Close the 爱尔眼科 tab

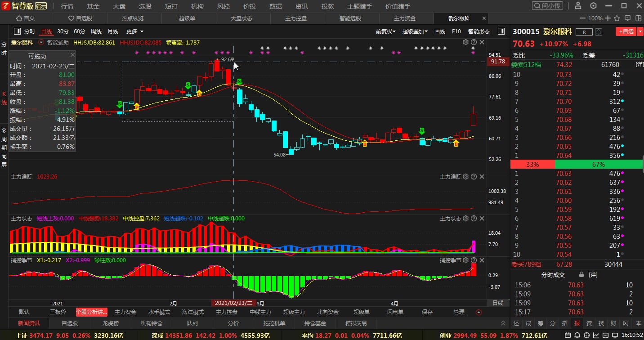pyautogui.click(x=484, y=18)
